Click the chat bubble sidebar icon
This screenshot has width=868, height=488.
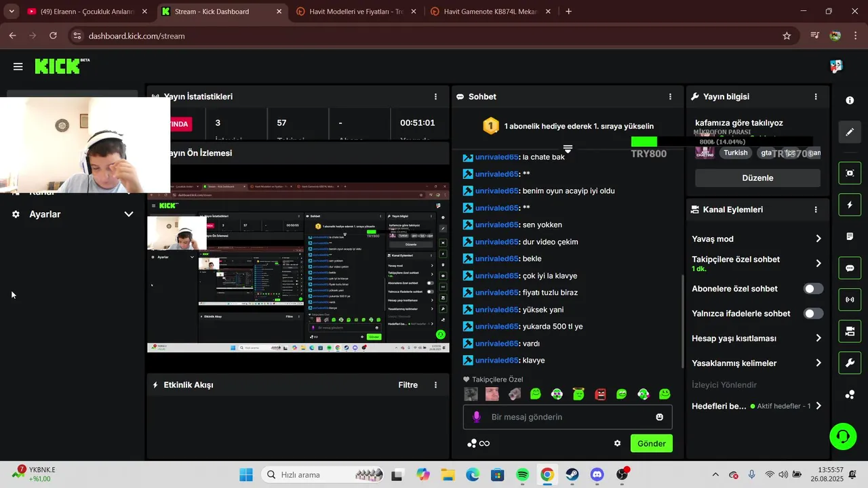pos(850,268)
